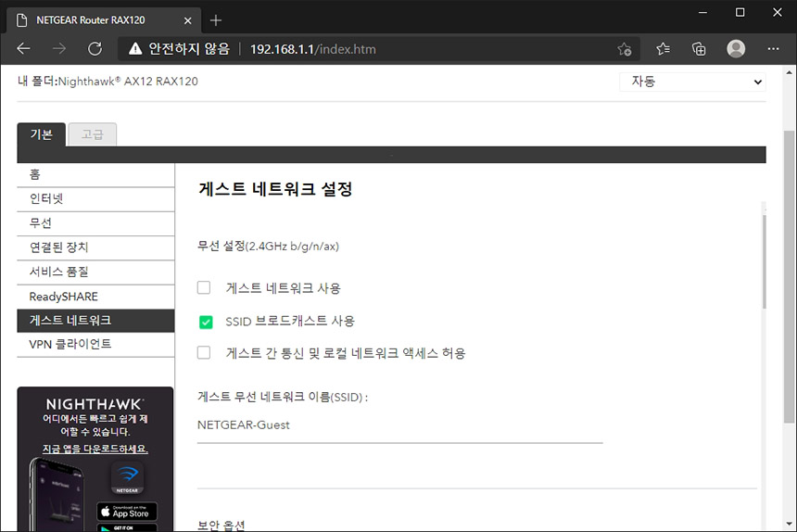Click the 게스트 네트워크 설정 heading
This screenshot has width=797, height=532.
pyautogui.click(x=275, y=189)
